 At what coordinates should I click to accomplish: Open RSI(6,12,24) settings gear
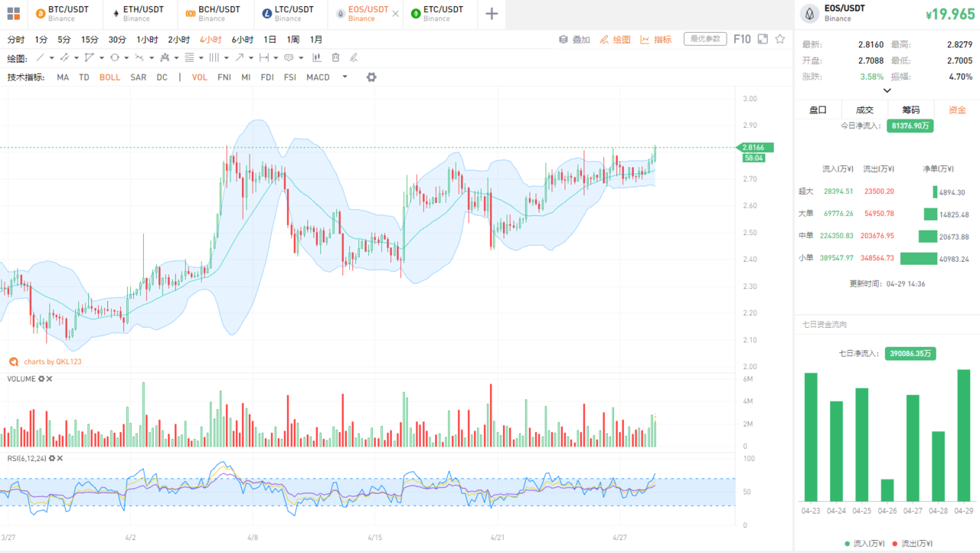[52, 458]
